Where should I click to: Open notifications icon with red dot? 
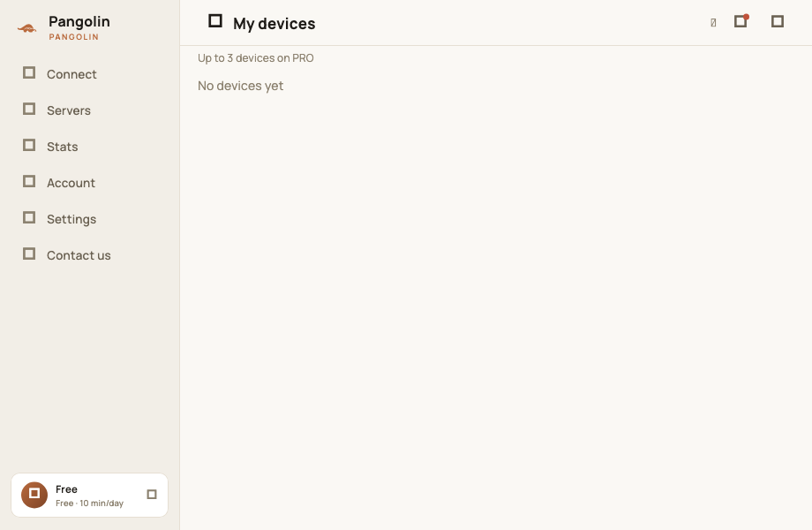[741, 21]
